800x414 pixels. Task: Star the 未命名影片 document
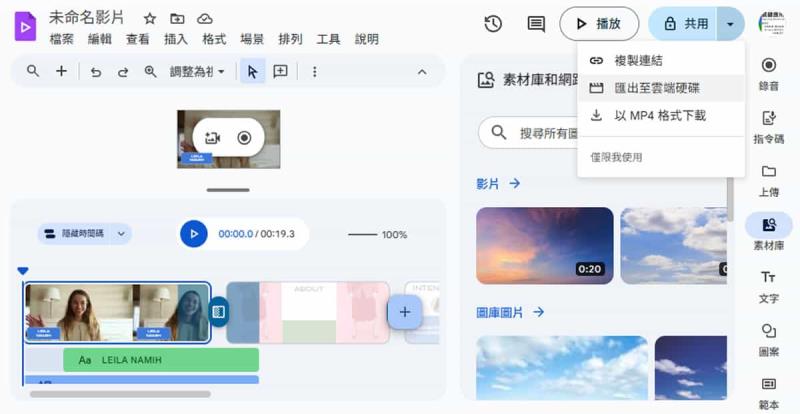coord(149,19)
